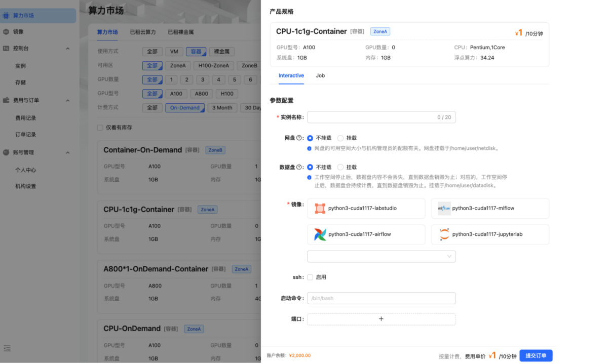Filter by the 裸金属 usage button
The height and width of the screenshot is (364, 608).
coord(221,52)
